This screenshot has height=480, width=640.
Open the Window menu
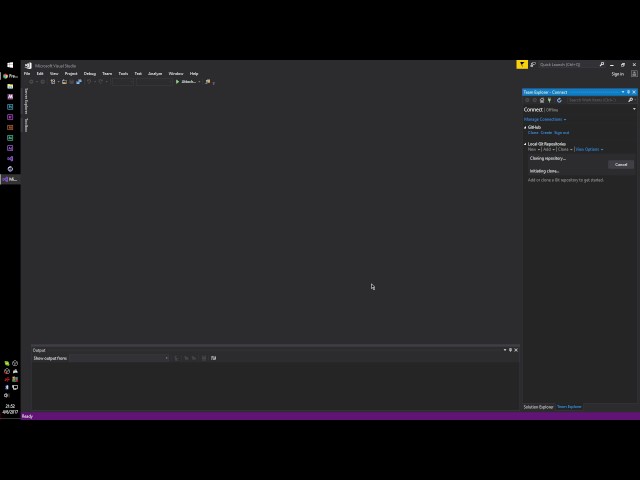176,73
